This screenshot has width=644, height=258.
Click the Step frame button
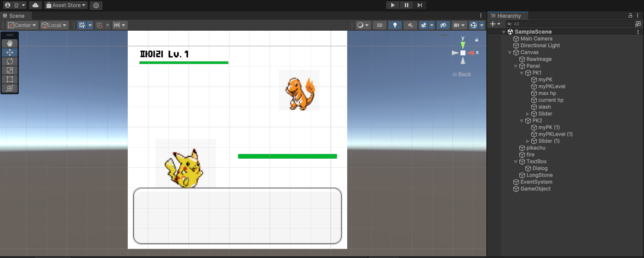420,5
